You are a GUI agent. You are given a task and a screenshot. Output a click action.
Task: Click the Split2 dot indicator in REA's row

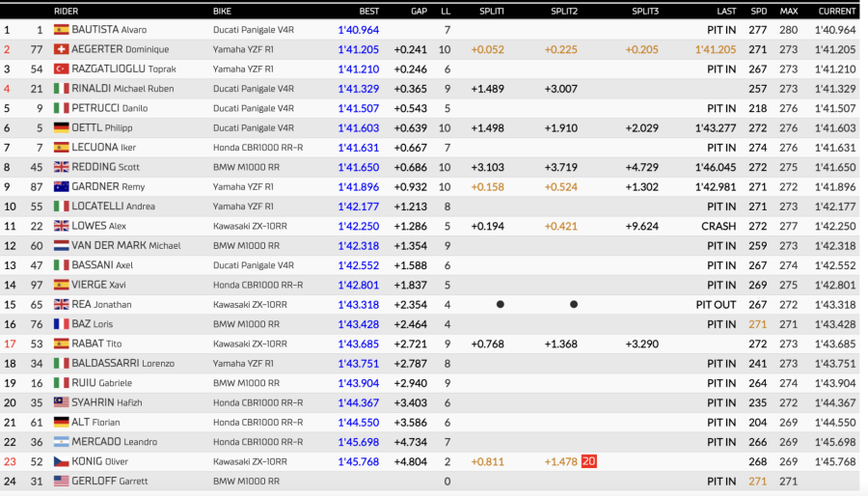tap(574, 305)
